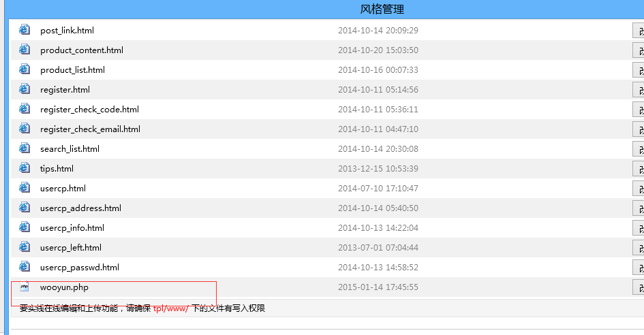This screenshot has height=335, width=644.
Task: Click the PHP file icon for wooyun.php
Action: 25,287
